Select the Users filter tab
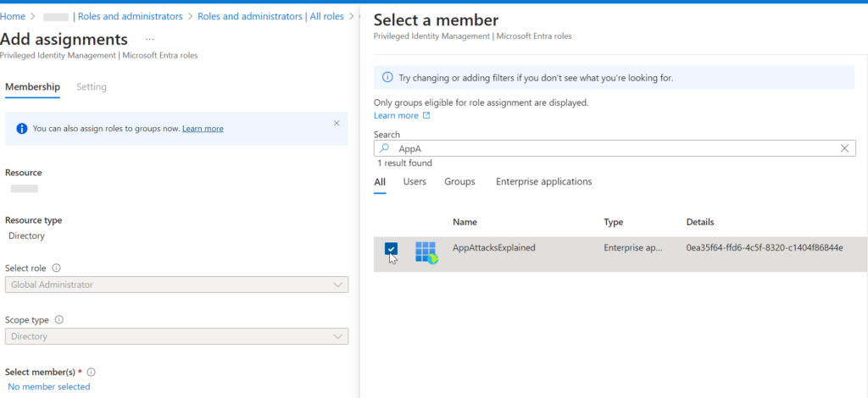This screenshot has width=868, height=398. 415,181
